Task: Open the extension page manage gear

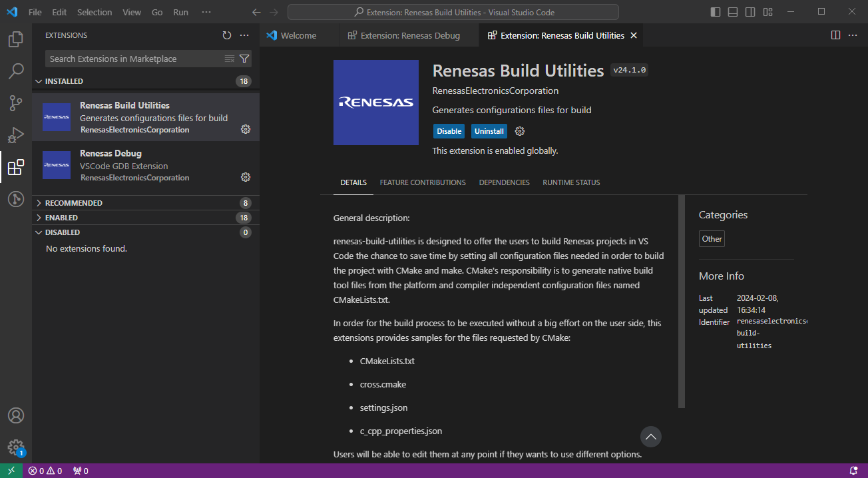Action: [x=520, y=131]
